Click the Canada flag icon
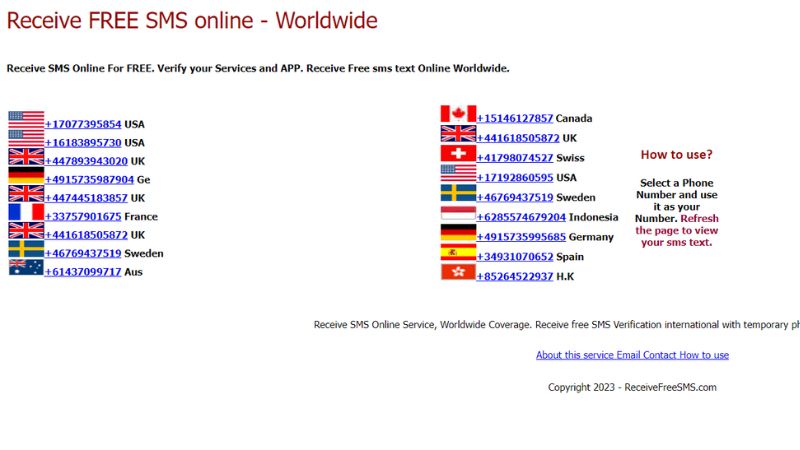The image size is (800, 450). (458, 115)
